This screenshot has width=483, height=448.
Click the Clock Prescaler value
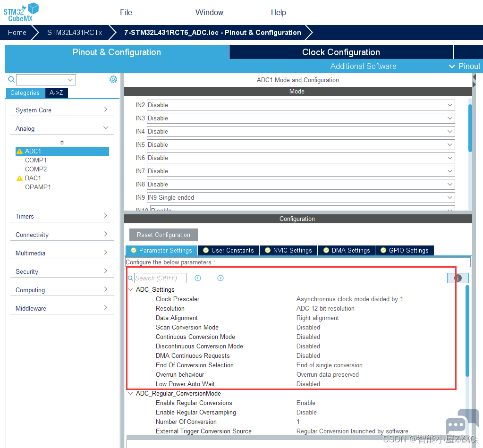(350, 299)
